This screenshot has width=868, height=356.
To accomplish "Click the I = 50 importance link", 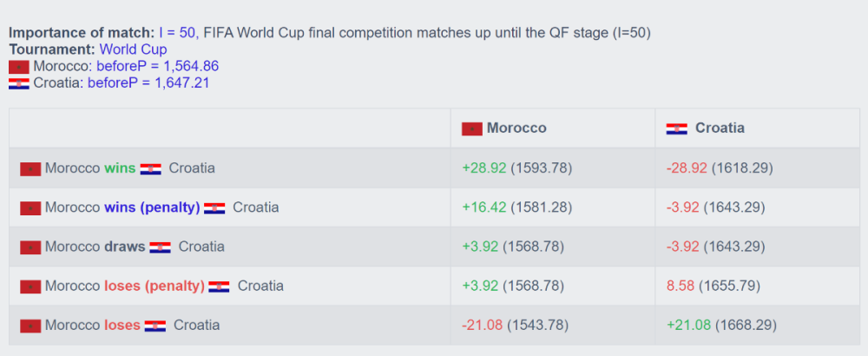I will tap(177, 33).
